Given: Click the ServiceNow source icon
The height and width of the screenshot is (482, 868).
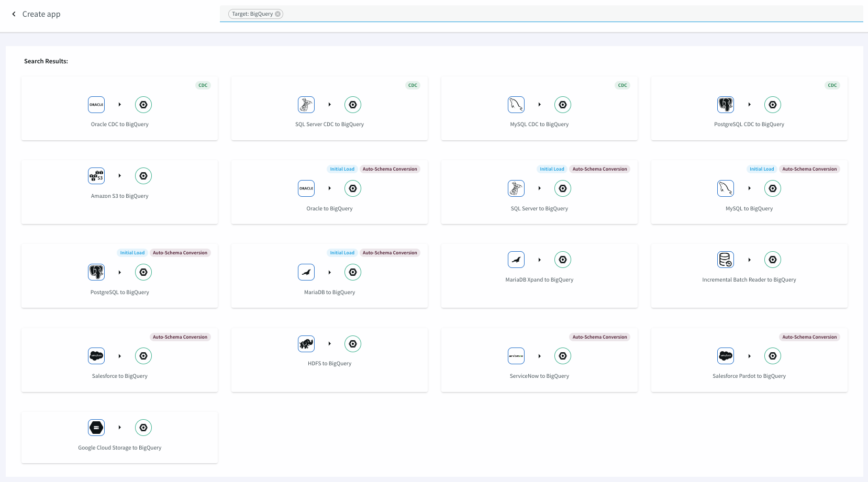Looking at the screenshot, I should (516, 356).
